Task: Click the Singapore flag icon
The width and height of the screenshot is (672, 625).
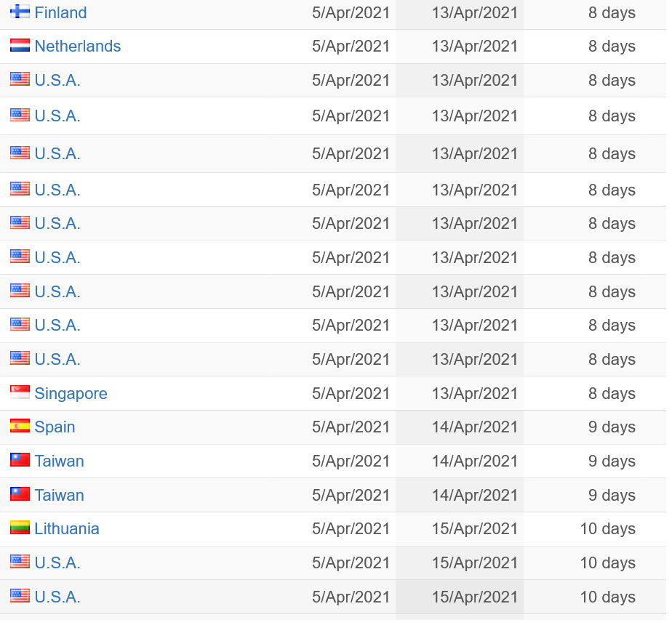Action: (20, 392)
